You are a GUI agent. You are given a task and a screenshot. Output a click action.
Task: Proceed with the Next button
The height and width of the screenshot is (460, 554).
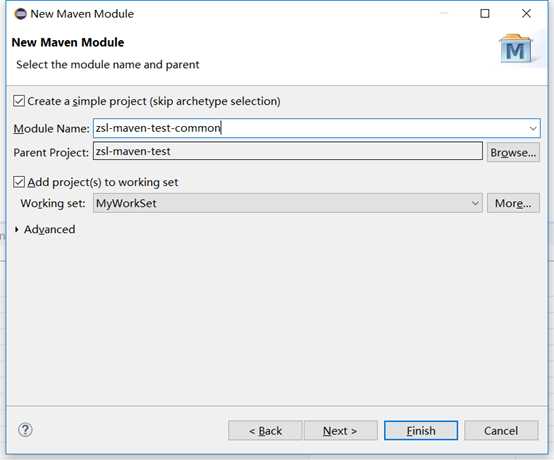[340, 431]
